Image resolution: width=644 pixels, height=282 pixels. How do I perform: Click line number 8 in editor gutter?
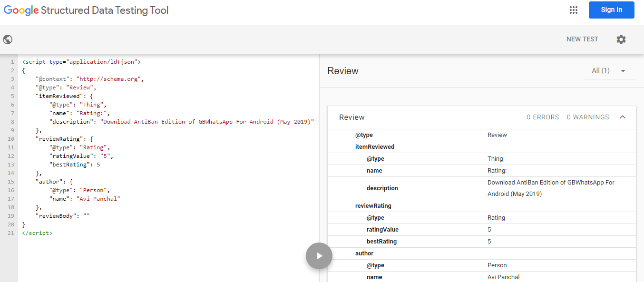tap(12, 122)
